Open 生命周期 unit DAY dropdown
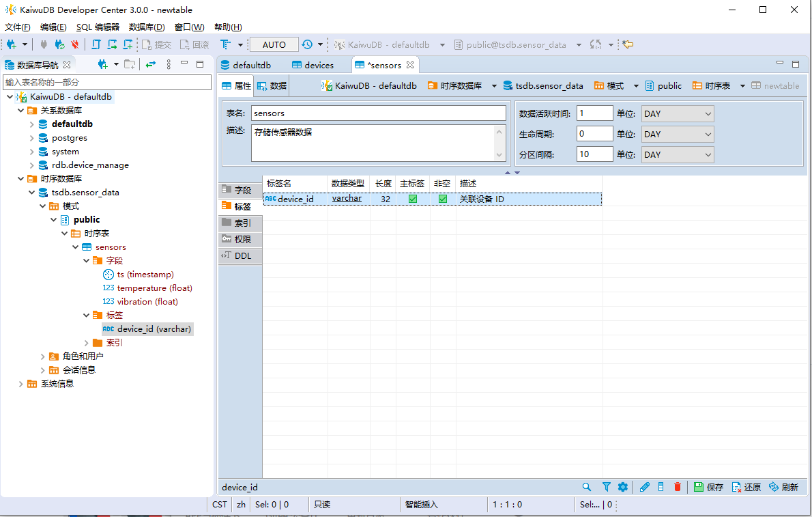Image resolution: width=812 pixels, height=517 pixels. coord(678,135)
